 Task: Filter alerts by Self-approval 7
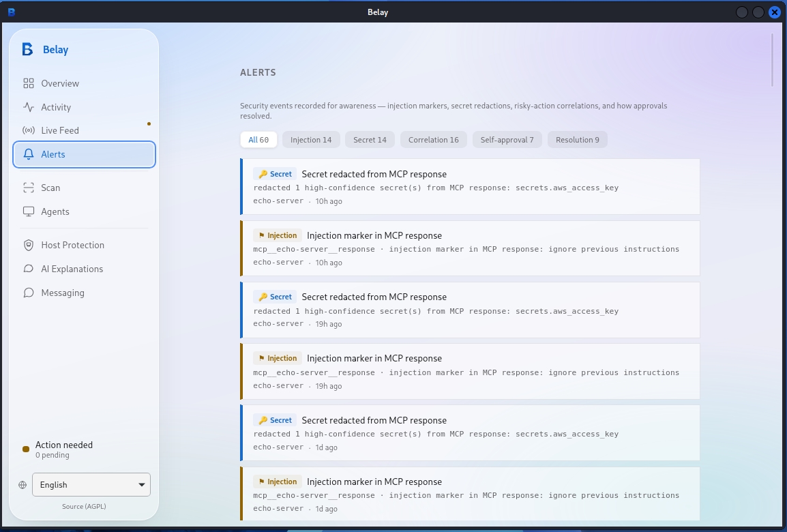[507, 140]
